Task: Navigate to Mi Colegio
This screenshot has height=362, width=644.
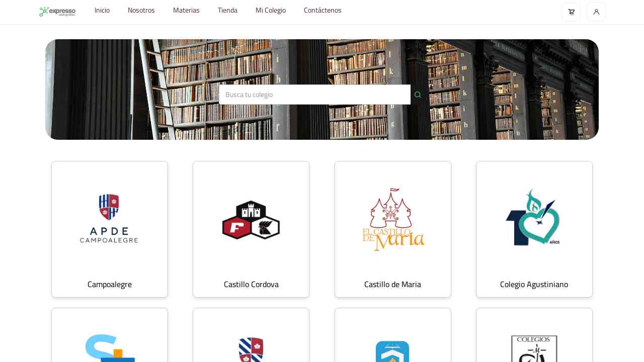Action: click(271, 10)
